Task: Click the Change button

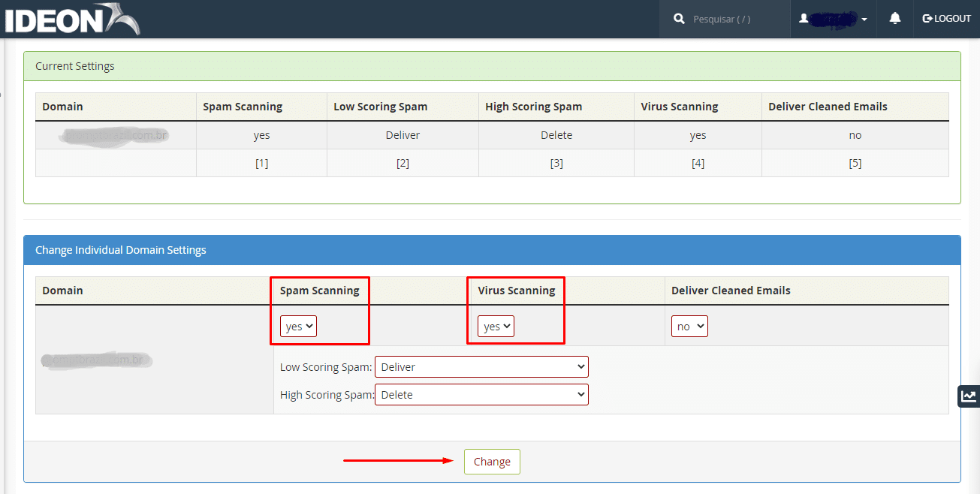Action: coord(492,462)
